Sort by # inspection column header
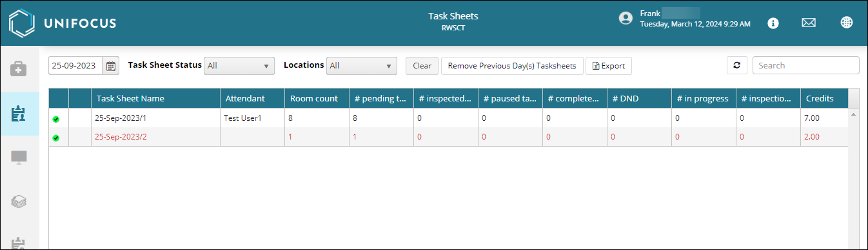Screen dimensions: 868x250 (x=768, y=98)
